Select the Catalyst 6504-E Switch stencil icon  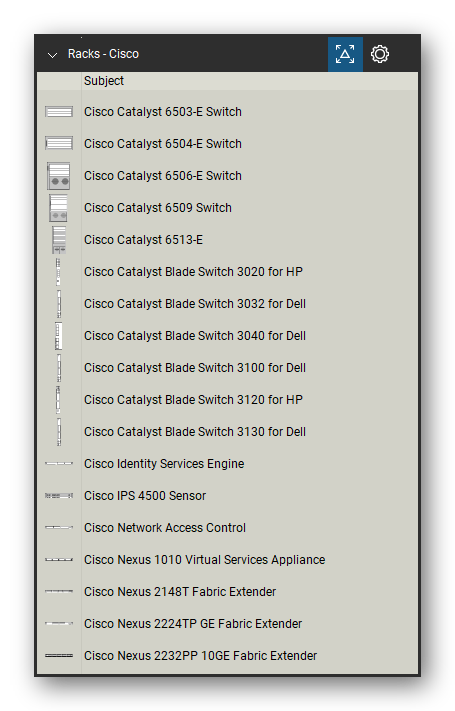(59, 143)
